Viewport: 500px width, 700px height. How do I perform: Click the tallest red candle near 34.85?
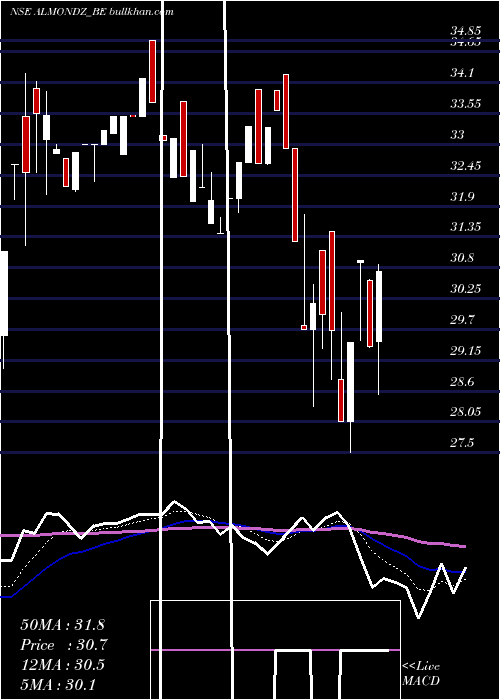pos(153,71)
